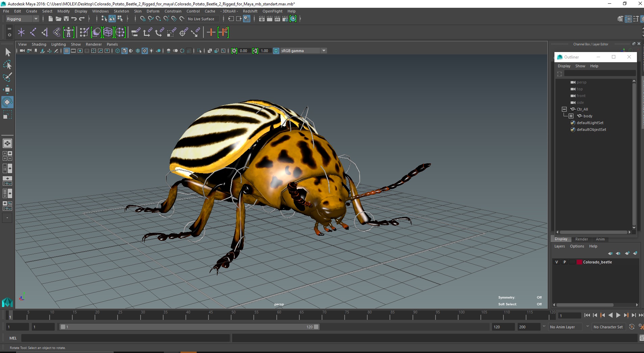Activate the Paint Selection tool

pyautogui.click(x=7, y=77)
